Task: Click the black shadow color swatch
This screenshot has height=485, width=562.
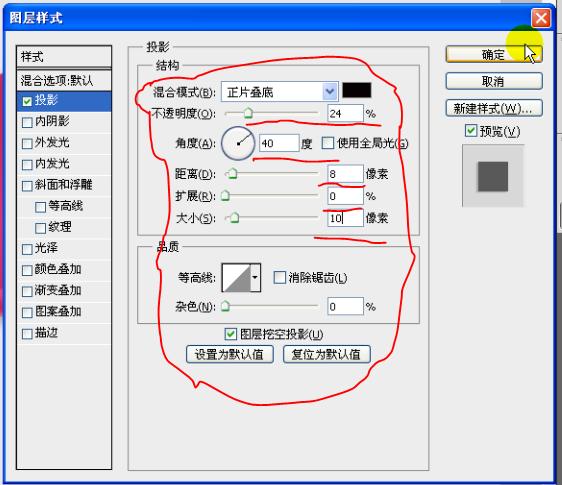Action: [x=357, y=90]
